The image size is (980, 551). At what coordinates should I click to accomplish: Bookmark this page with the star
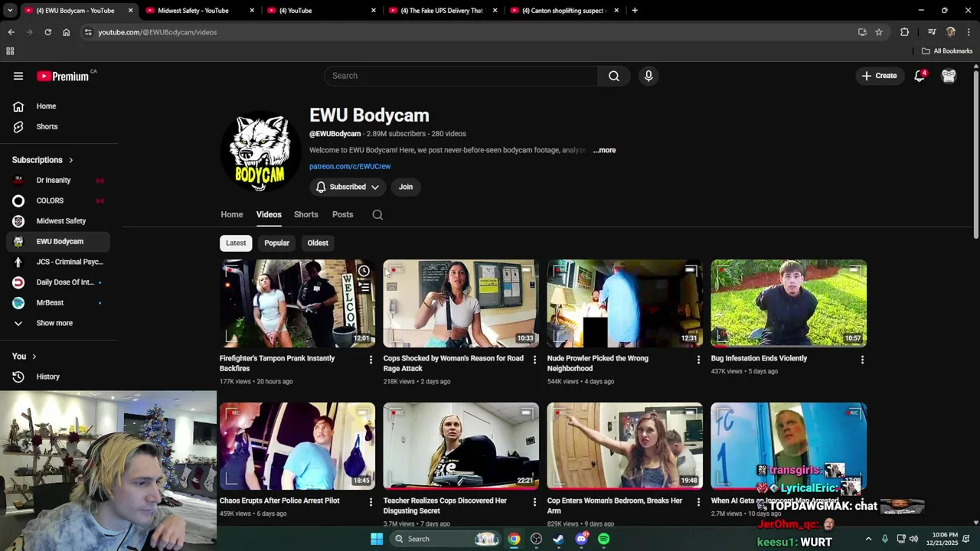879,32
